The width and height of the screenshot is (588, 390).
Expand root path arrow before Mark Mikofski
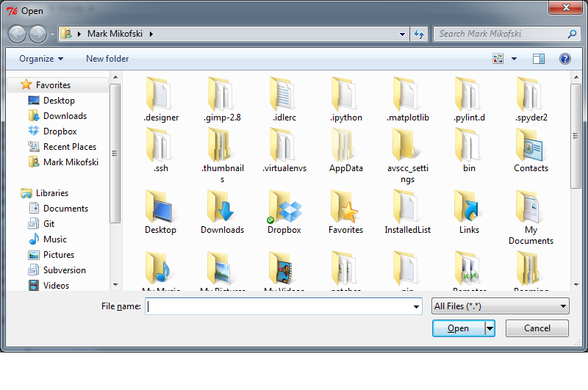tap(79, 34)
